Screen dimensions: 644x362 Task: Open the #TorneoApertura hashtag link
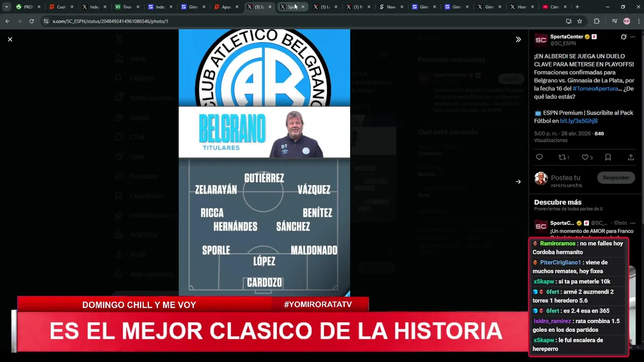pyautogui.click(x=595, y=88)
